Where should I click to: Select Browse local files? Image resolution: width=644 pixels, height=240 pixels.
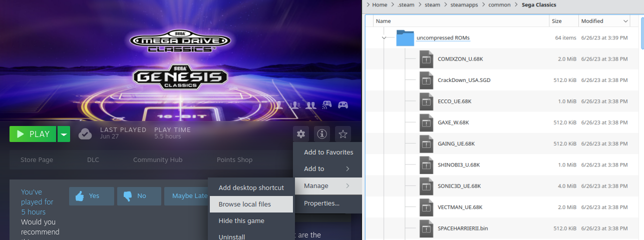[245, 204]
